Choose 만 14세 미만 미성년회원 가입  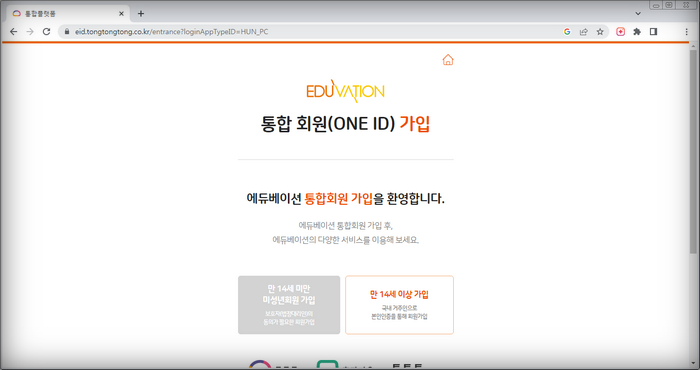click(x=289, y=305)
